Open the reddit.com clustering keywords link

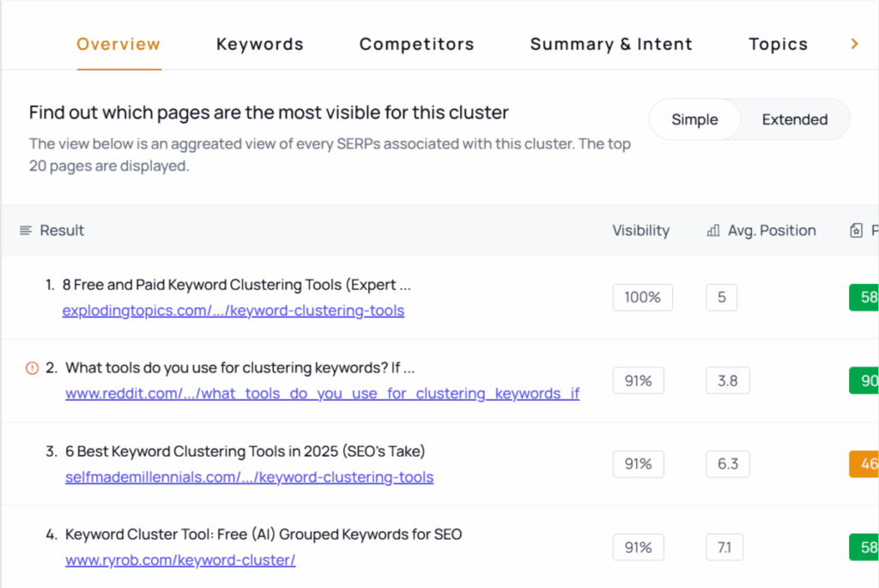point(322,394)
